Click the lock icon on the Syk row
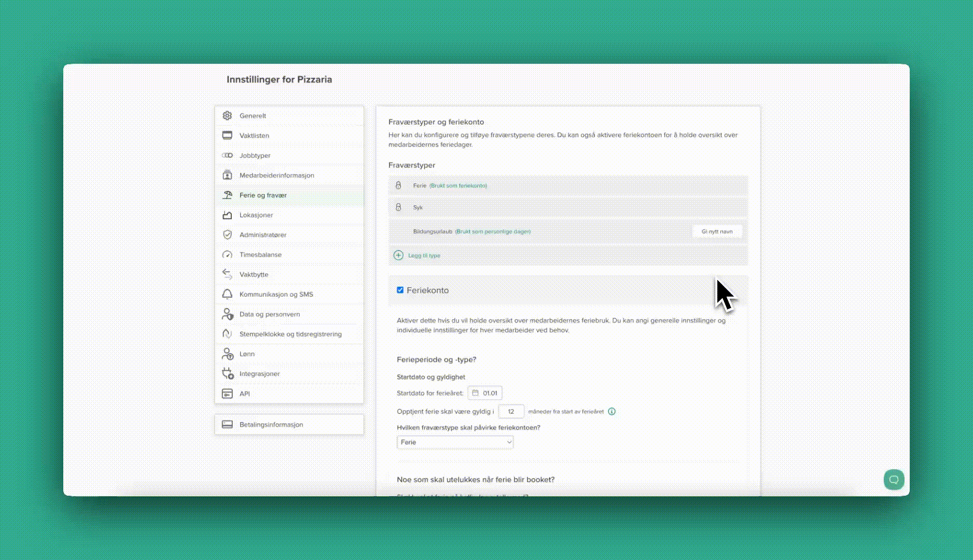 398,207
